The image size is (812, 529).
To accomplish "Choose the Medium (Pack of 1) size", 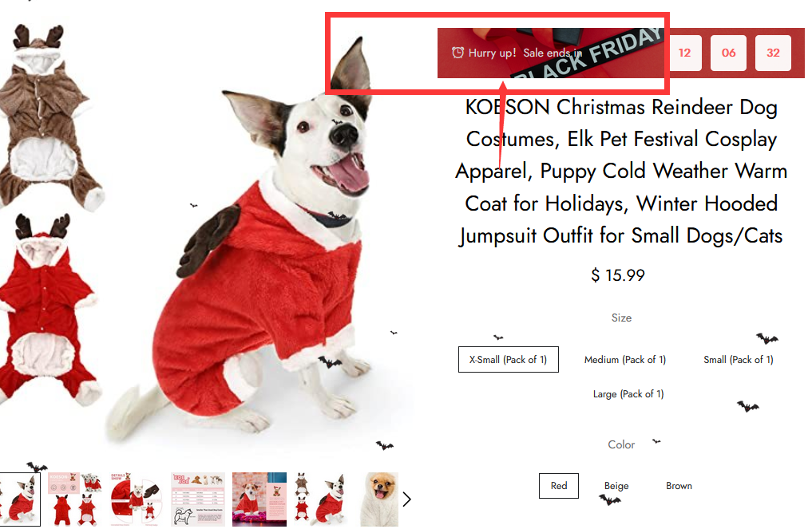I will [x=625, y=359].
